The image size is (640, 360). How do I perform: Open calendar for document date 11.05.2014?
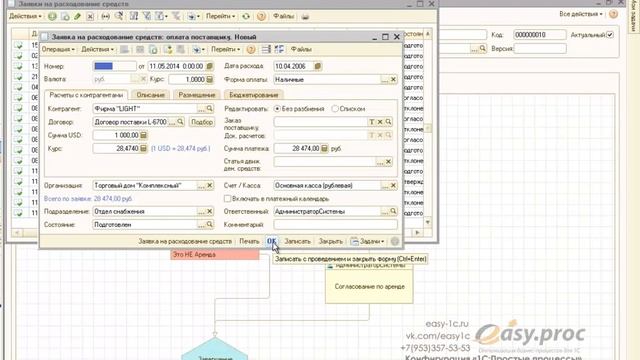point(209,66)
